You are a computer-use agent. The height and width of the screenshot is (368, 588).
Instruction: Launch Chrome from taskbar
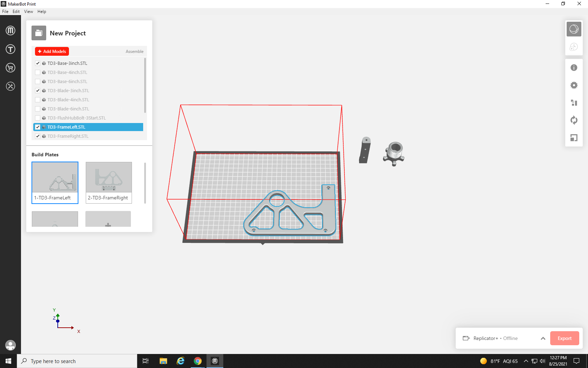pyautogui.click(x=198, y=361)
